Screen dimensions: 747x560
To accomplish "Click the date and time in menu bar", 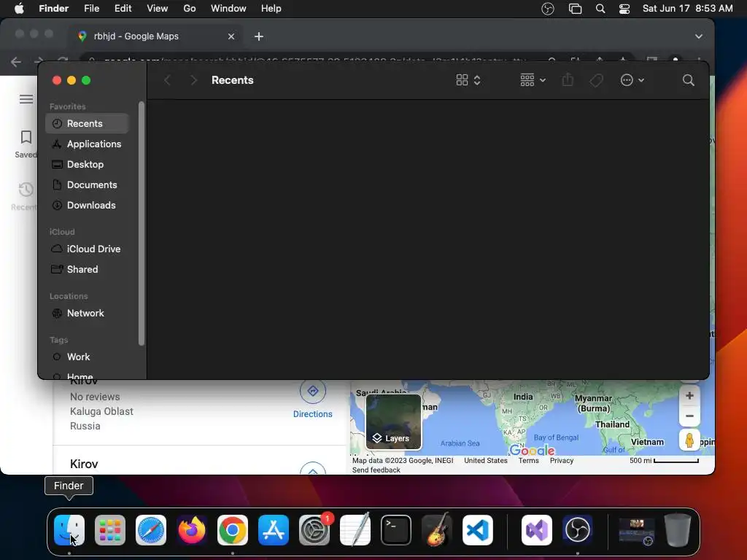I will pyautogui.click(x=687, y=9).
